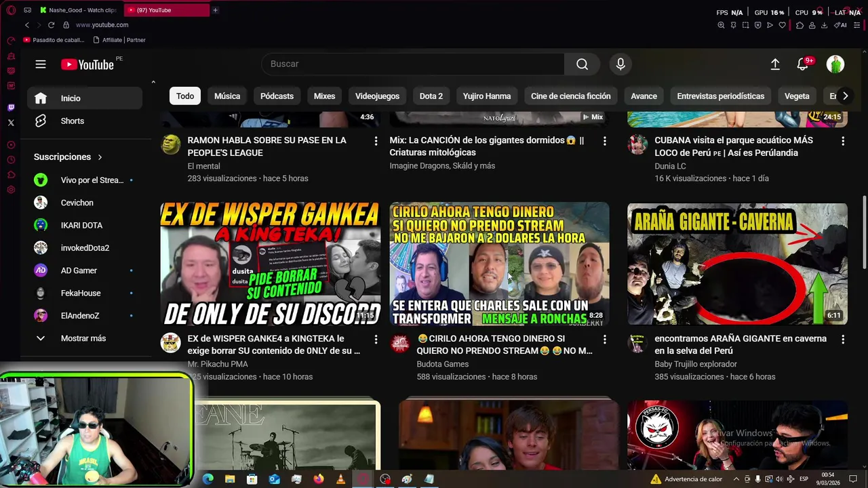This screenshot has height=488, width=868.
Task: Open File Explorer from taskbar
Action: click(x=230, y=479)
